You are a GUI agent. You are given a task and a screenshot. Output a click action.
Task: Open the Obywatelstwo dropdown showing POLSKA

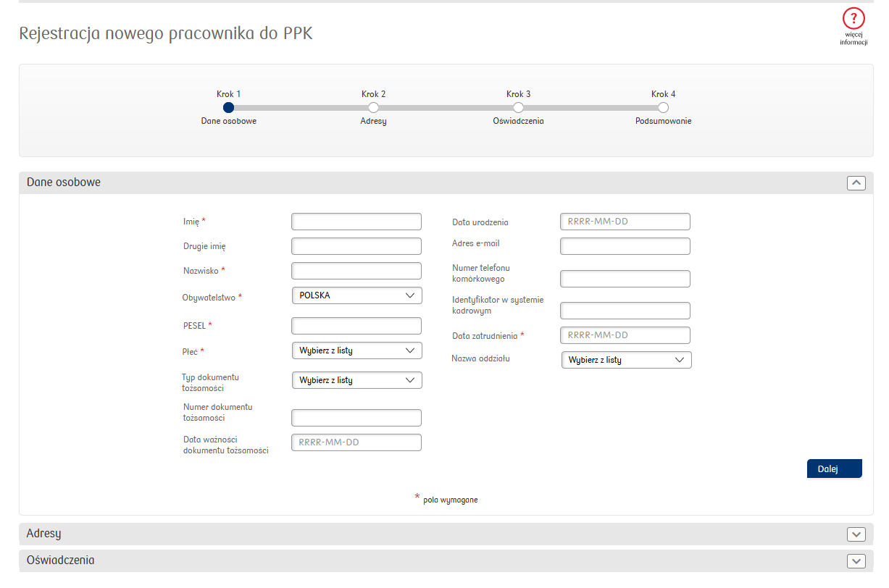pos(356,295)
